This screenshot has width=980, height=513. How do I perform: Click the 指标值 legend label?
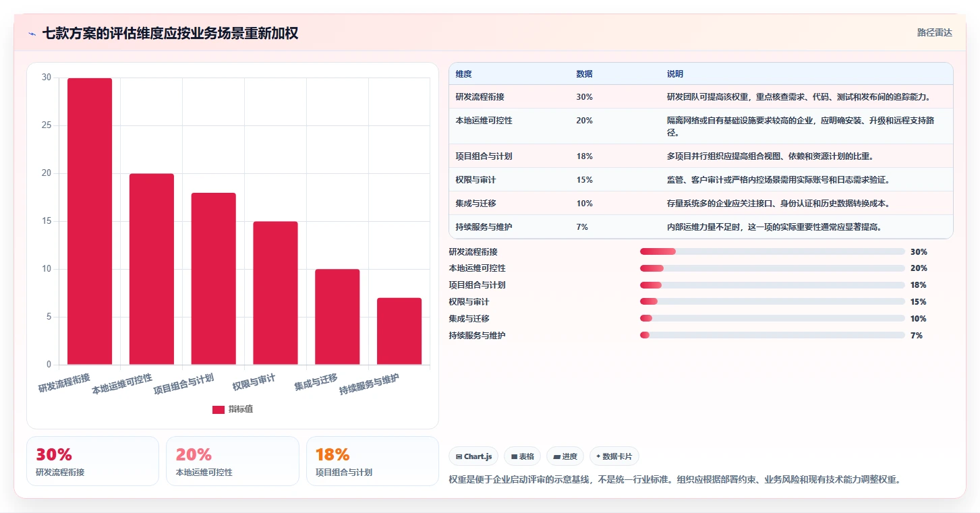pos(241,409)
